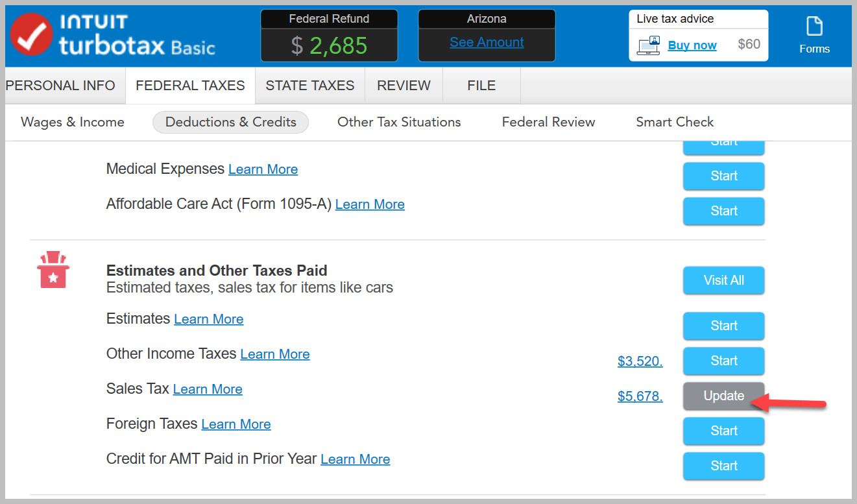Start Credit for AMT Paid in Prior Year
The height and width of the screenshot is (504, 857).
[x=723, y=466]
